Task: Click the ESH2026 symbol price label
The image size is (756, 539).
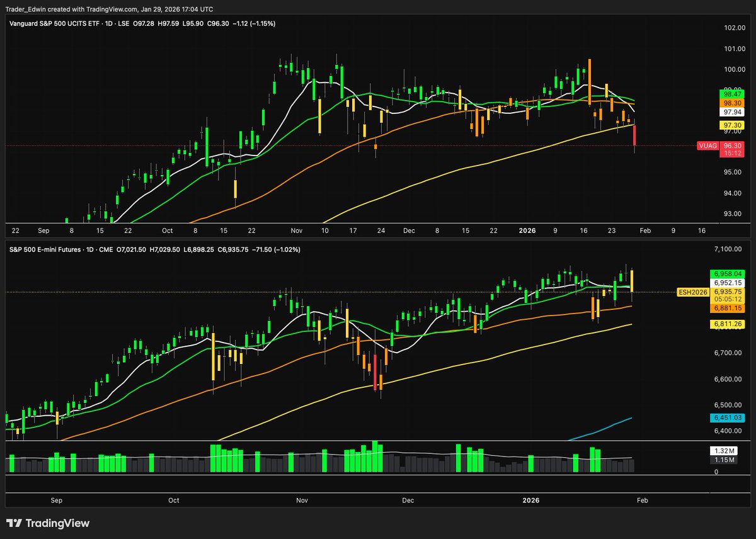Action: tap(692, 292)
